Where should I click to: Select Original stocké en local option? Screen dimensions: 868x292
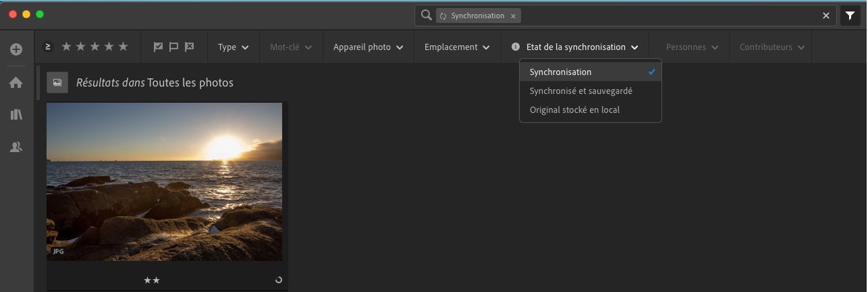591,109
